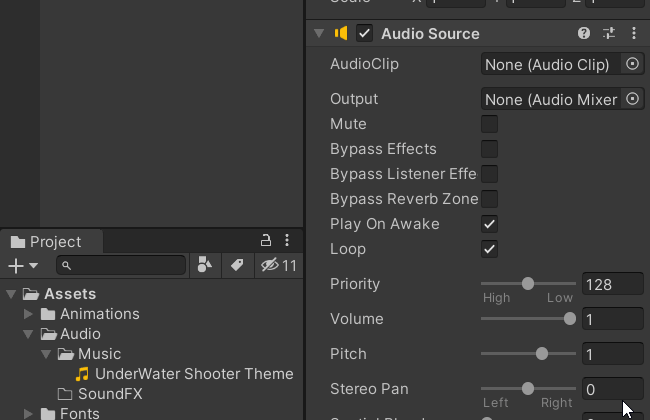Open Project panel three-dot menu
Screen dimensions: 650x420
[x=287, y=240]
